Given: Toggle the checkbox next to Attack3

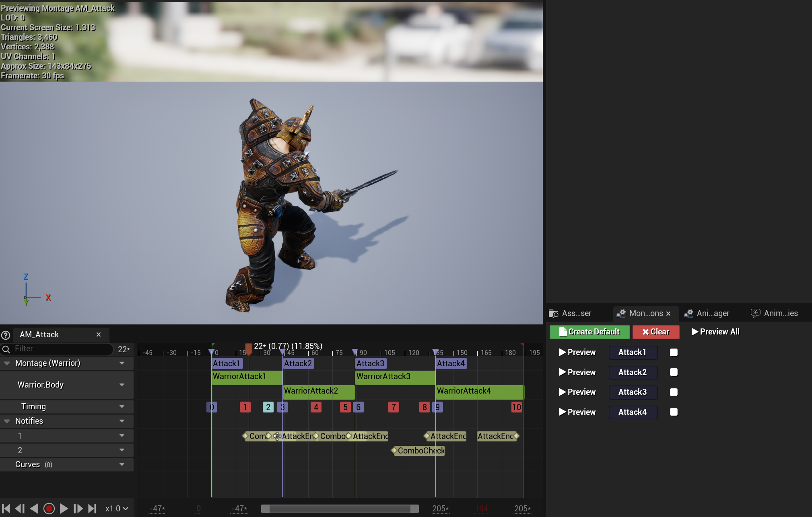Looking at the screenshot, I should [x=674, y=392].
